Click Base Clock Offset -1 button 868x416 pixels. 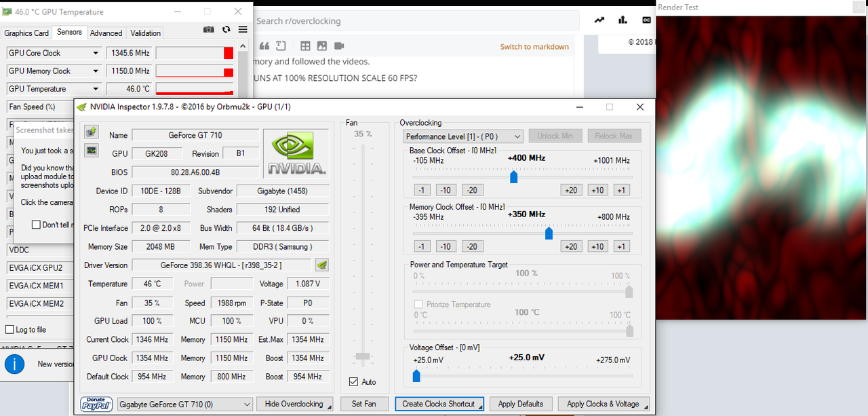422,190
